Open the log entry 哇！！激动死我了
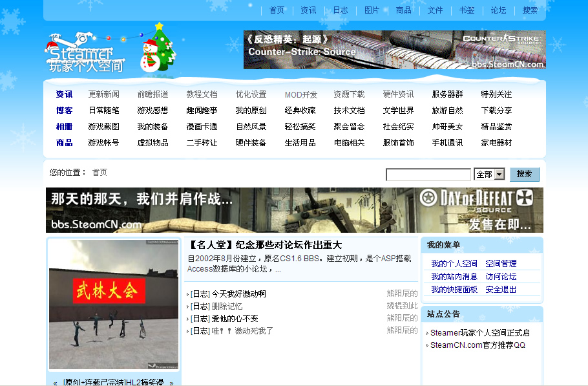Screen dimensions: 588x386 242,331
